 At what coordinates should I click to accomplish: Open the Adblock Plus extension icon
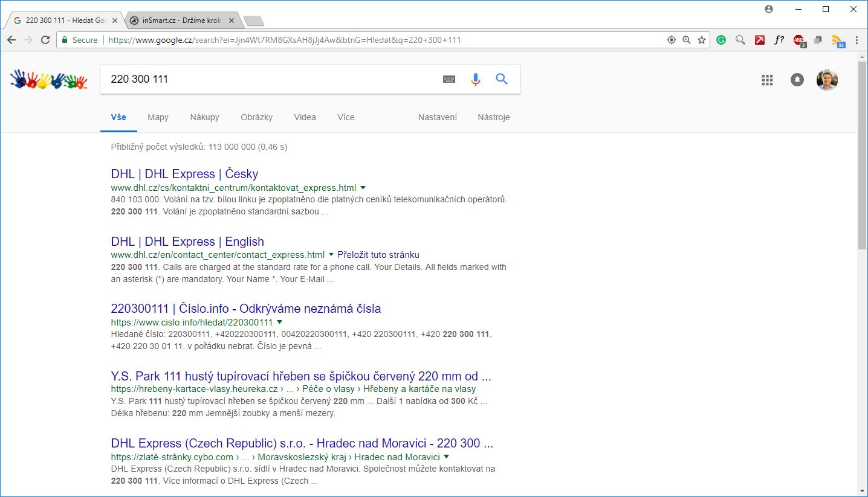(x=799, y=40)
